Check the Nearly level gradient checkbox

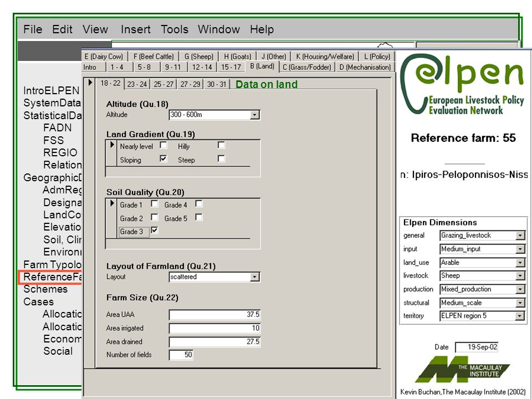tap(163, 145)
